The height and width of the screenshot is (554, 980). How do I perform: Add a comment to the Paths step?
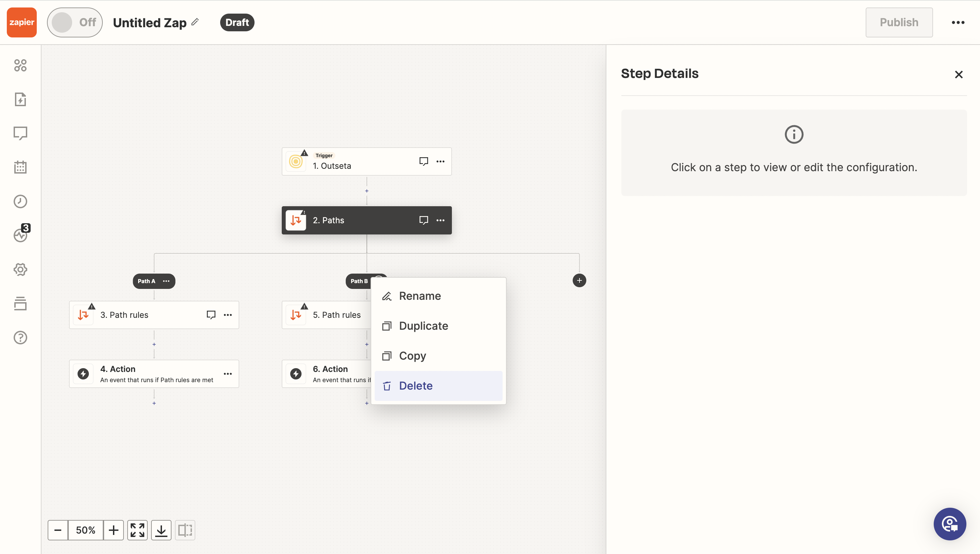[423, 220]
